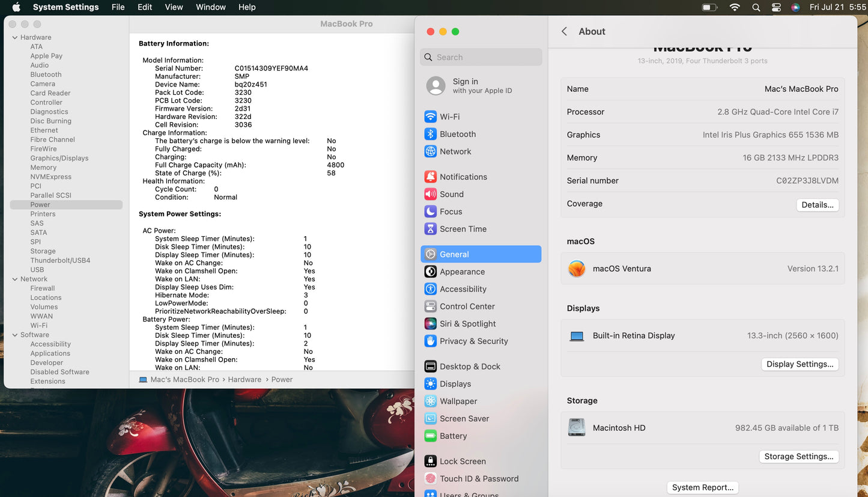Collapse the Hardware tree section

15,37
